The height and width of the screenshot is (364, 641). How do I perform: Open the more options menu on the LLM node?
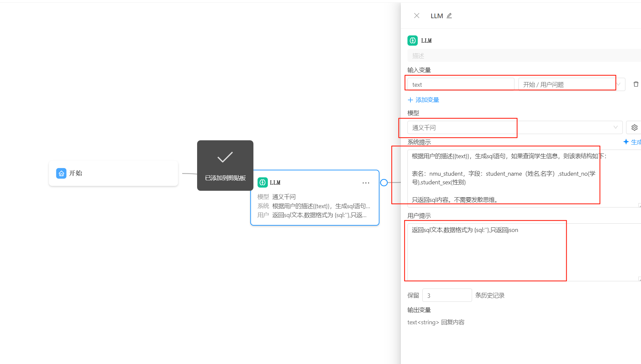[x=366, y=183]
